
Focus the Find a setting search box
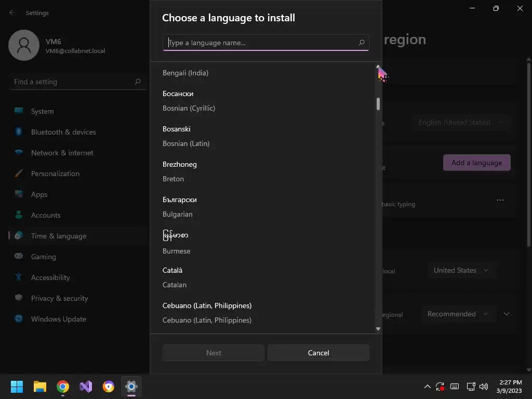(x=78, y=82)
